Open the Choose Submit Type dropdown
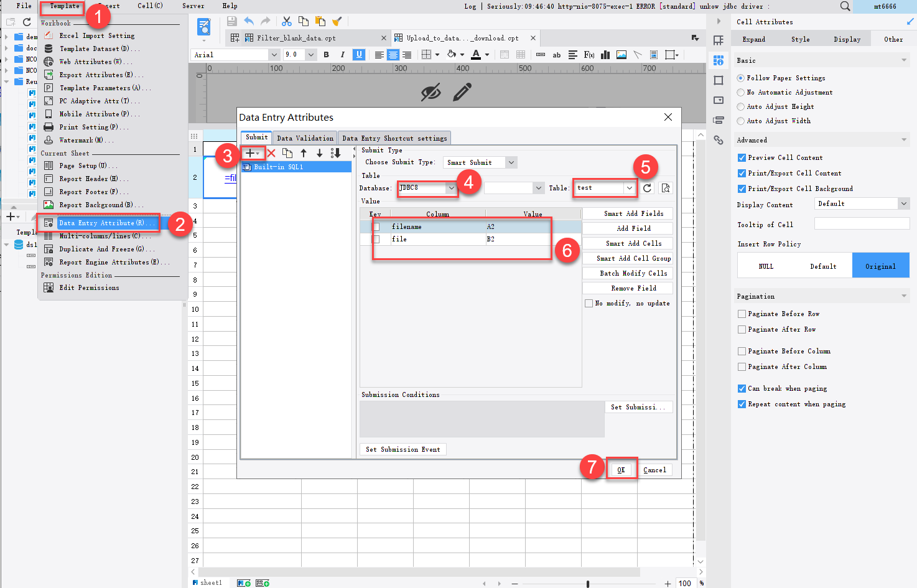The height and width of the screenshot is (588, 917). [510, 162]
